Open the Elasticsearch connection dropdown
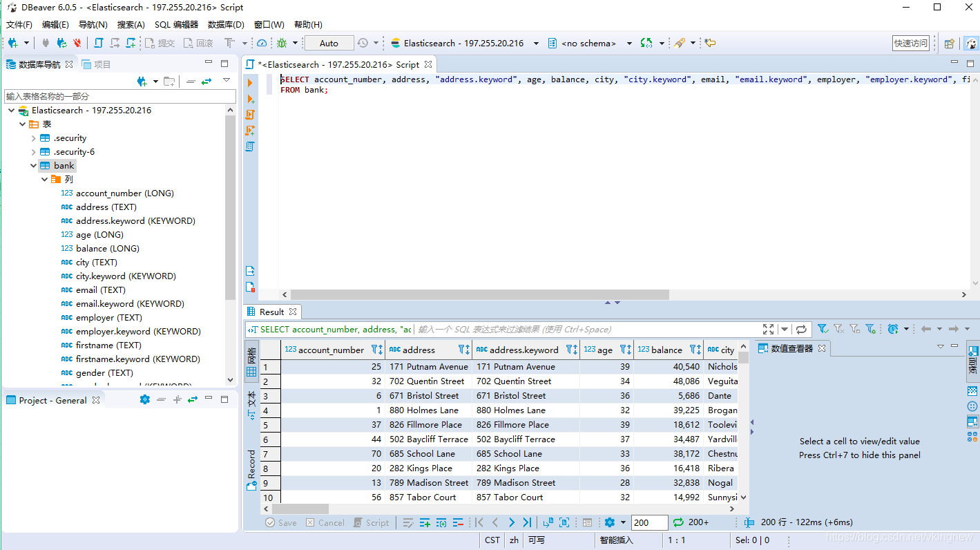Image resolution: width=980 pixels, height=550 pixels. pos(536,43)
